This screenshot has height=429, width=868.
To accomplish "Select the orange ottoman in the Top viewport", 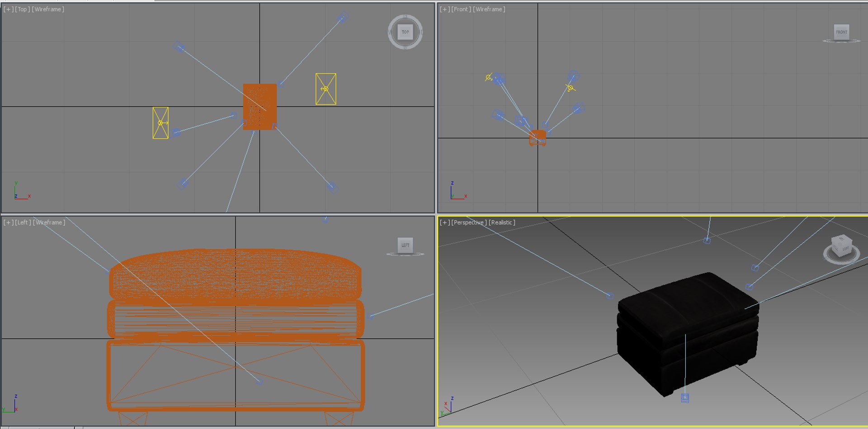I will 260,107.
